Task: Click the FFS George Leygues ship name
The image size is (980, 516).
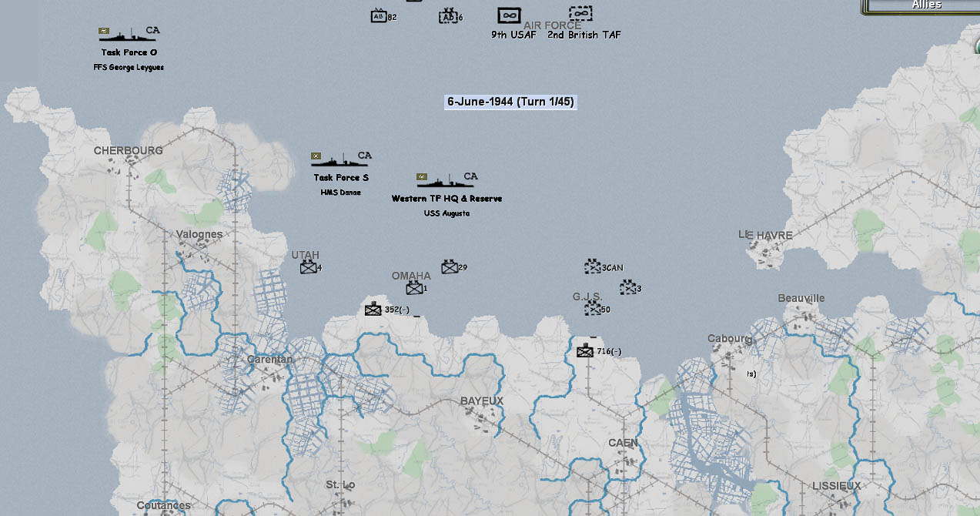Action: tap(129, 67)
